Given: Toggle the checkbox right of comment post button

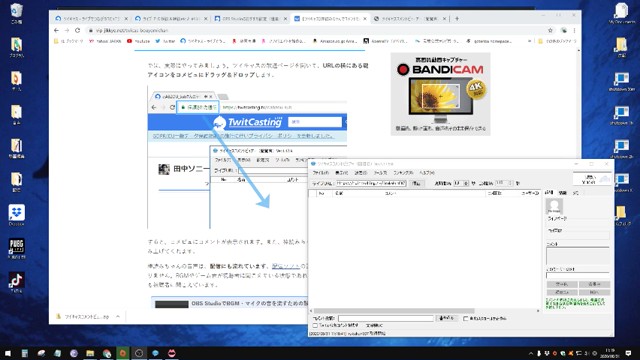Looking at the screenshot, I should [466, 318].
